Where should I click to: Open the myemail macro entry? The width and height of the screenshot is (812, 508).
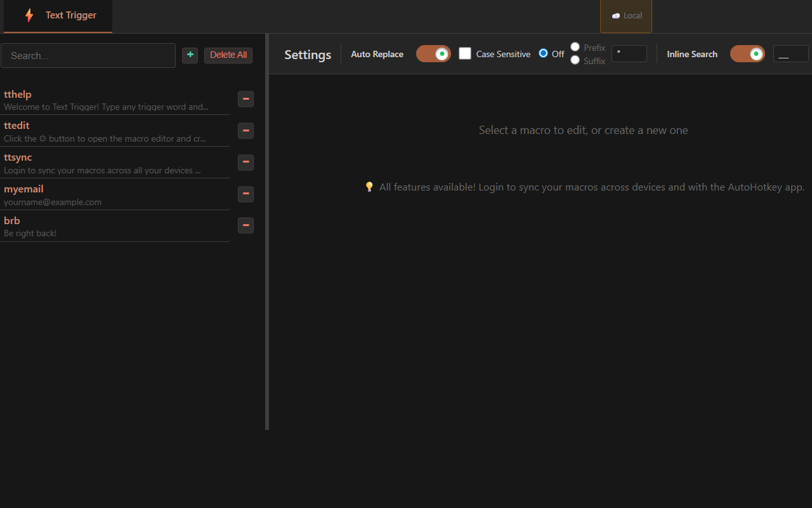pos(115,194)
